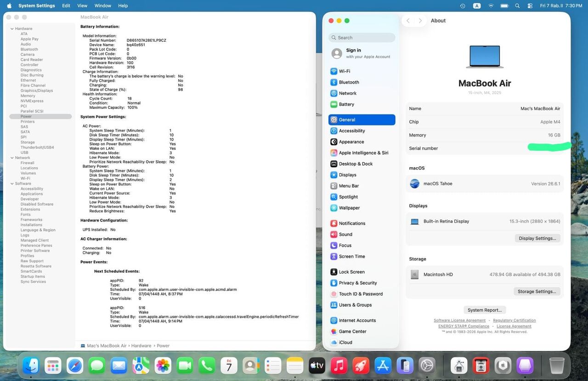Select General in the System Settings sidebar
Viewport: 588px width, 381px height.
point(362,119)
